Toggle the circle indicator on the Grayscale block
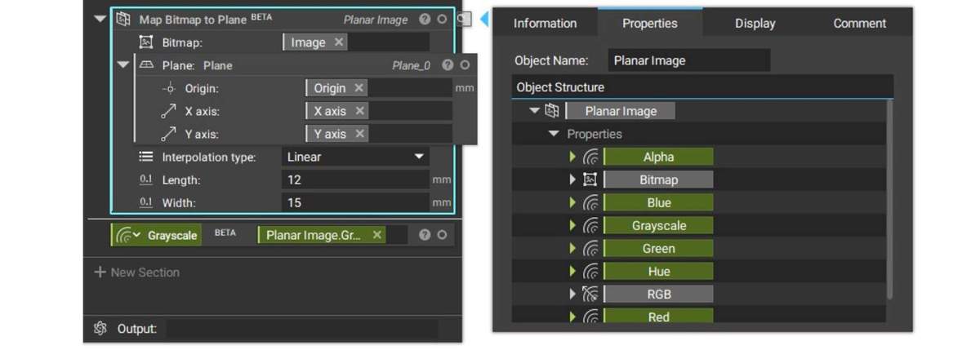The height and width of the screenshot is (350, 980). pyautogui.click(x=442, y=235)
